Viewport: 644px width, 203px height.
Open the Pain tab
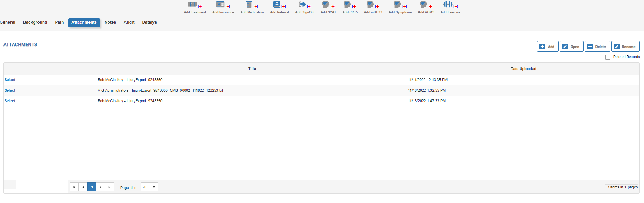[x=59, y=22]
